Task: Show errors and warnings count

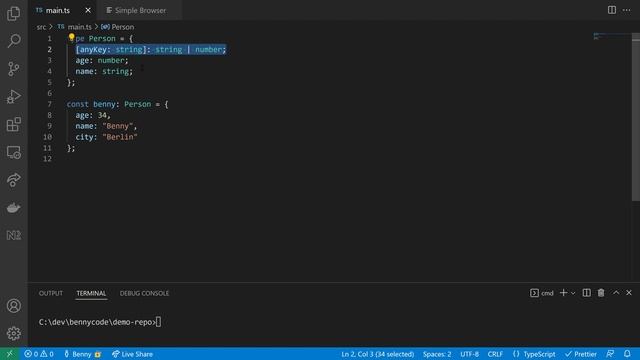Action: tap(39, 354)
